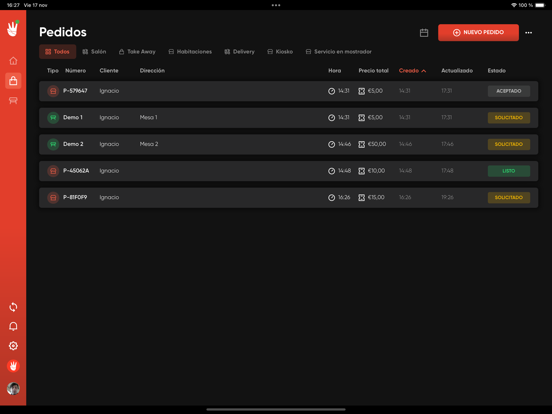Image resolution: width=552 pixels, height=414 pixels.
Task: Open the notifications bell icon
Action: pos(13,326)
